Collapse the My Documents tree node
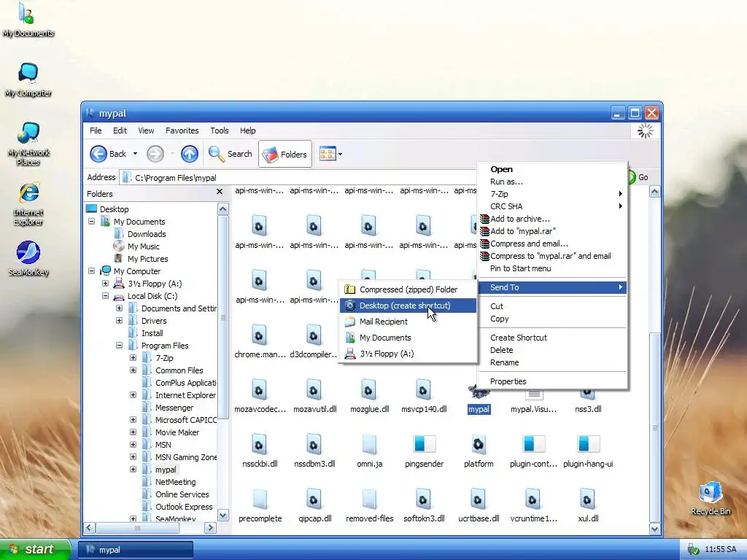The height and width of the screenshot is (560, 747). tap(91, 222)
